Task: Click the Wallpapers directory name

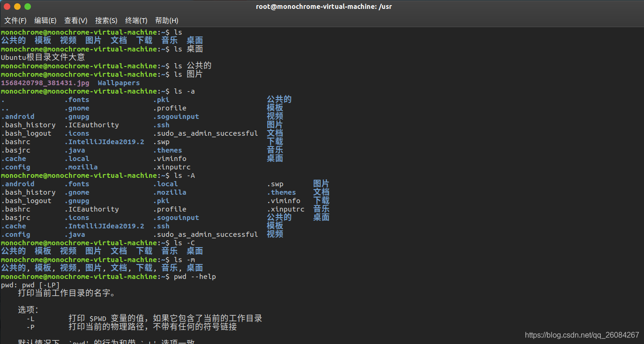Action: [x=119, y=83]
